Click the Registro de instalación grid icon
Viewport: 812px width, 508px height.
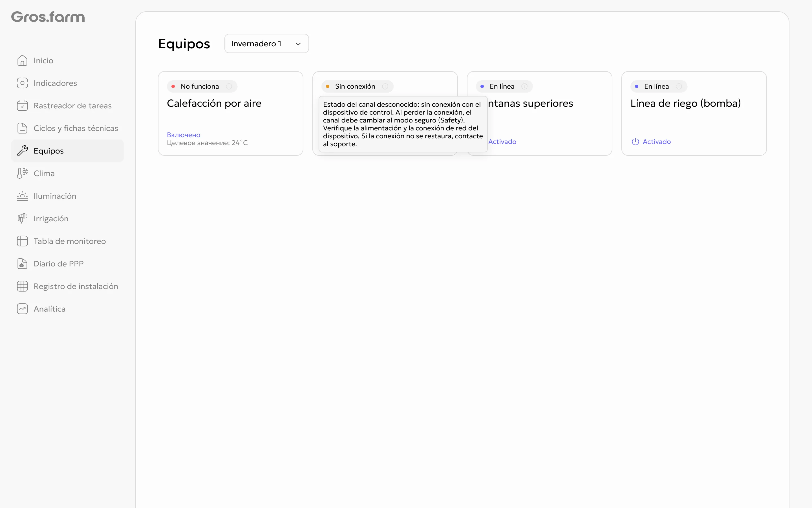pyautogui.click(x=22, y=286)
